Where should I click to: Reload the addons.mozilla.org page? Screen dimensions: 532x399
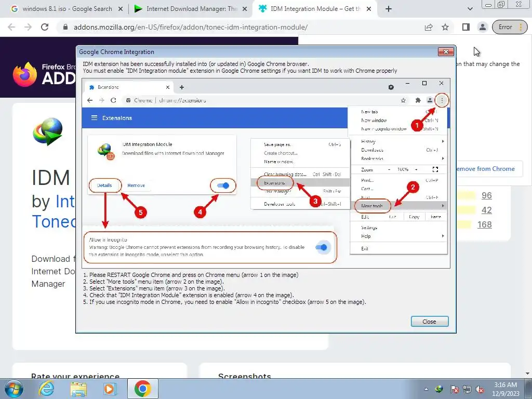point(45,27)
